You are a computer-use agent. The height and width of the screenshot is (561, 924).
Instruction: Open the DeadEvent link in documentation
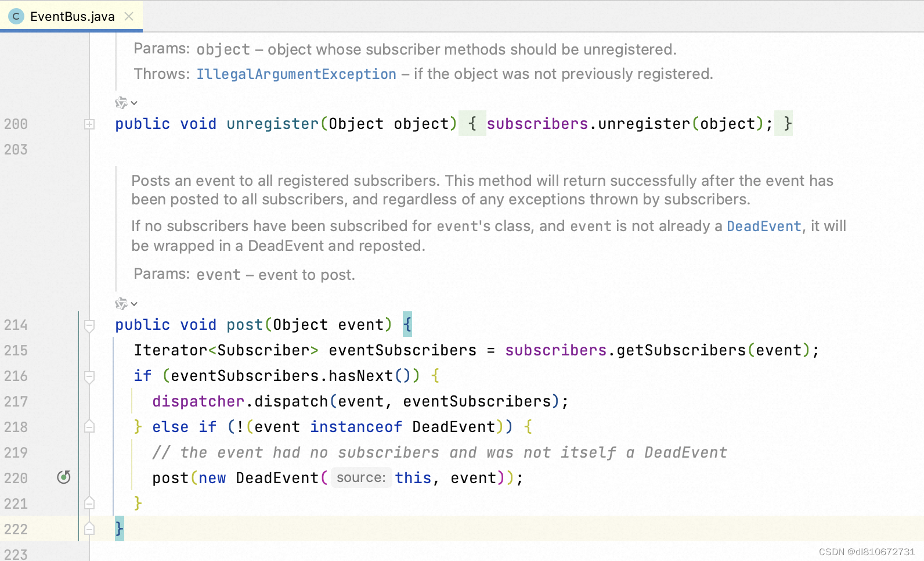764,226
